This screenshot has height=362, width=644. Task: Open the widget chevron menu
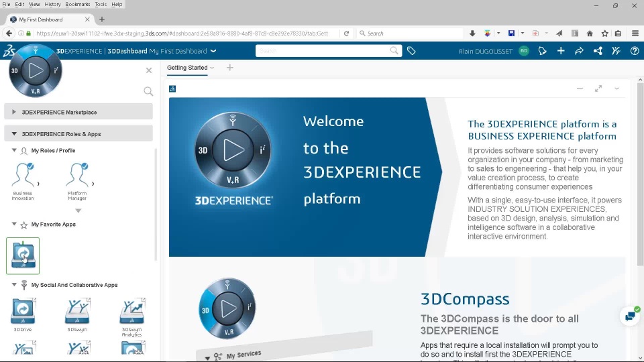point(617,88)
